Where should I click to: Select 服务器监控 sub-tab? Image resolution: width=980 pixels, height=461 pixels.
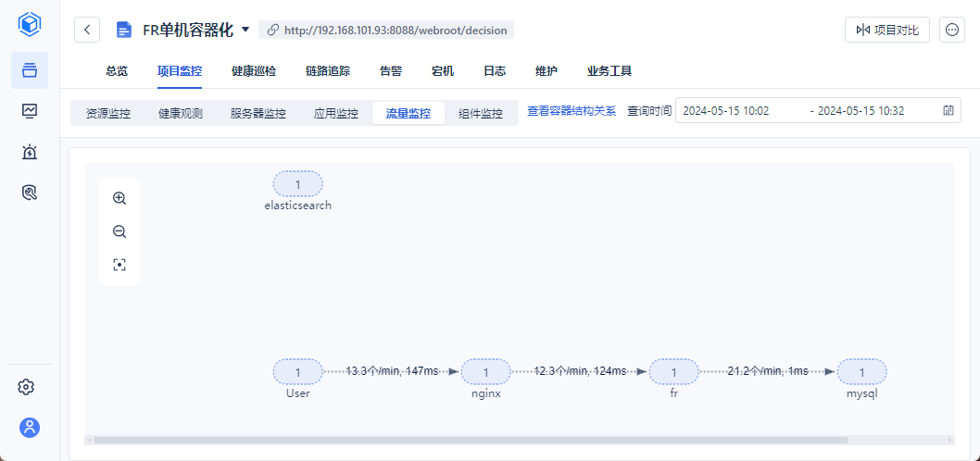258,113
